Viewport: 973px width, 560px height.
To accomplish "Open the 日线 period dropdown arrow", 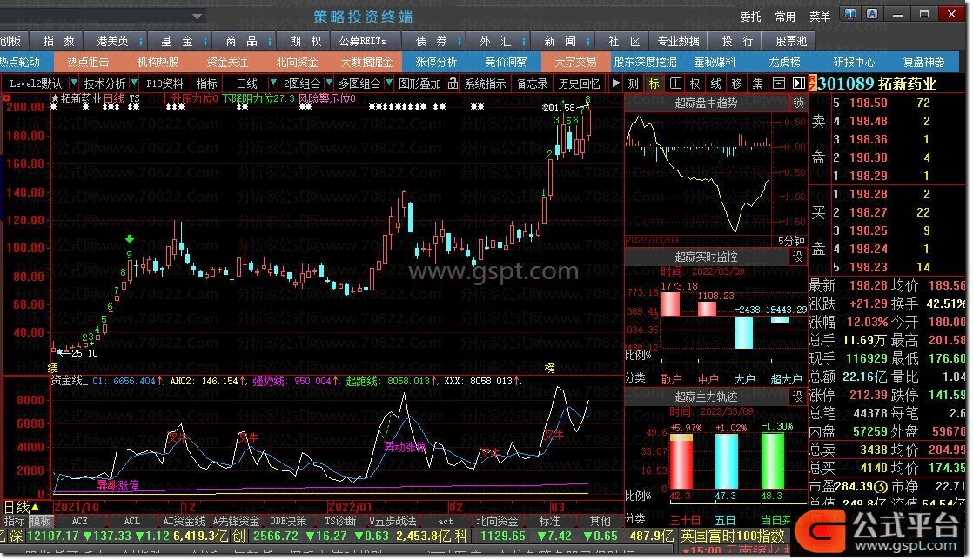I will pos(272,83).
